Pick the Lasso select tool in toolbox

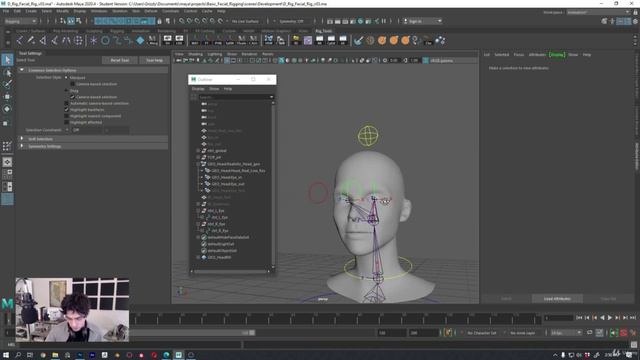[x=7, y=73]
